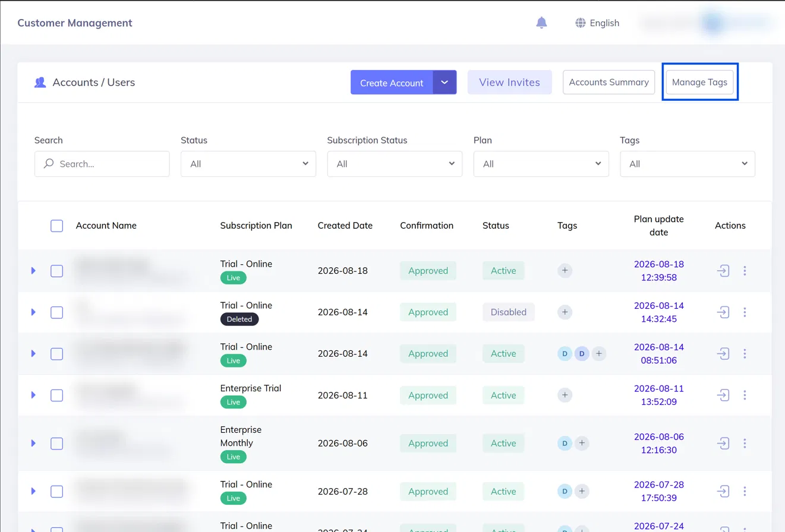
Task: Open Accounts Summary
Action: click(x=609, y=83)
